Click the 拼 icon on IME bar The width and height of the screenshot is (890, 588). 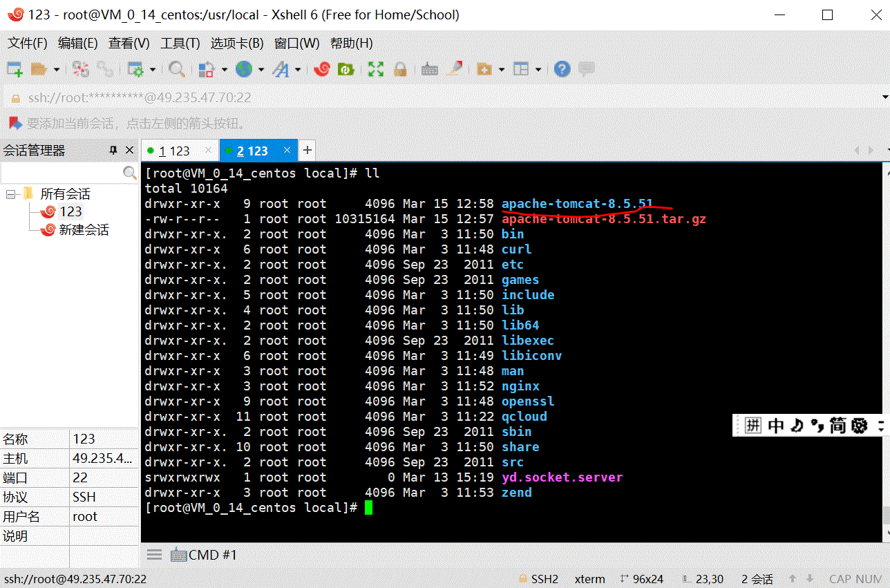(x=752, y=426)
